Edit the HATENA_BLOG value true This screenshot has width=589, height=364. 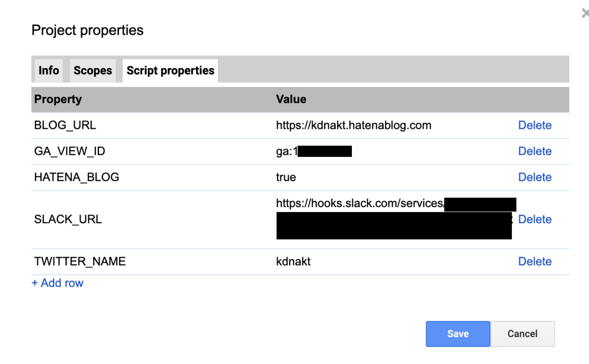point(286,177)
